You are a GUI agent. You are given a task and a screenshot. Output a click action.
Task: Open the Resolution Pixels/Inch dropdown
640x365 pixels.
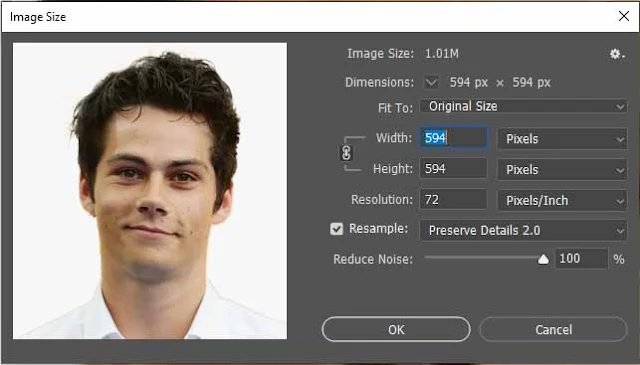562,200
